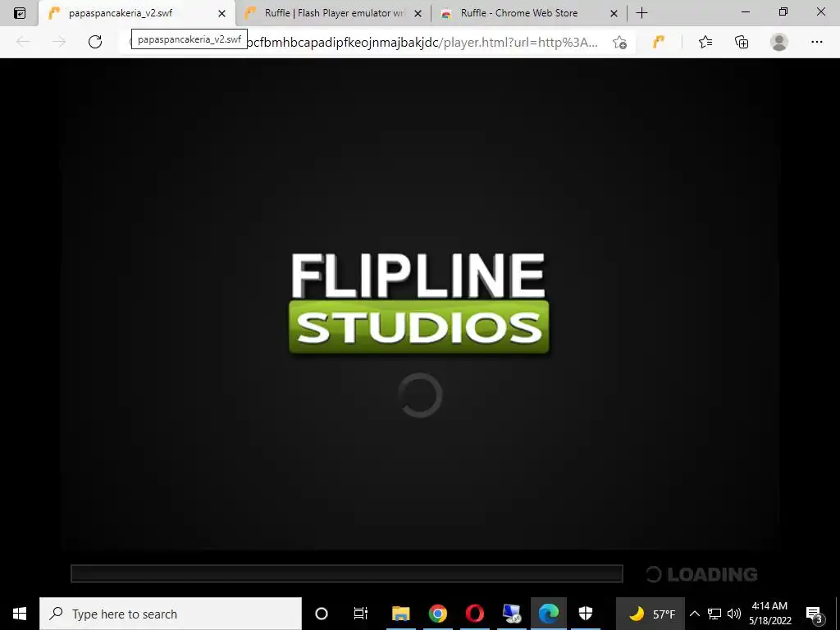Switch to the Ruffle Flash Player emulator tab
Image resolution: width=840 pixels, height=630 pixels.
[x=332, y=13]
